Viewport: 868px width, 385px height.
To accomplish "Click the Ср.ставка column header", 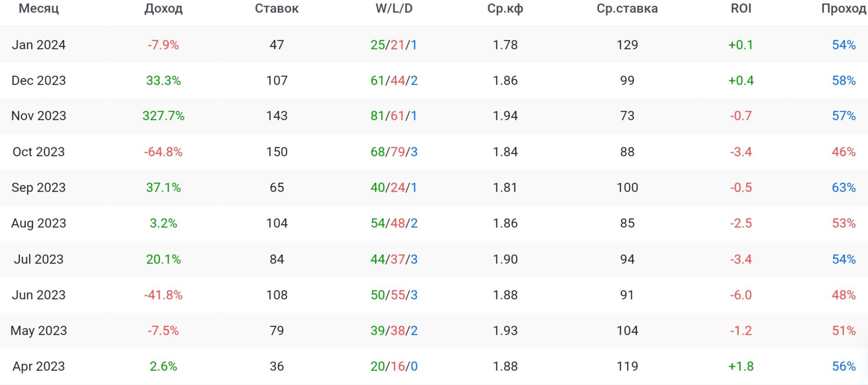I will click(627, 9).
